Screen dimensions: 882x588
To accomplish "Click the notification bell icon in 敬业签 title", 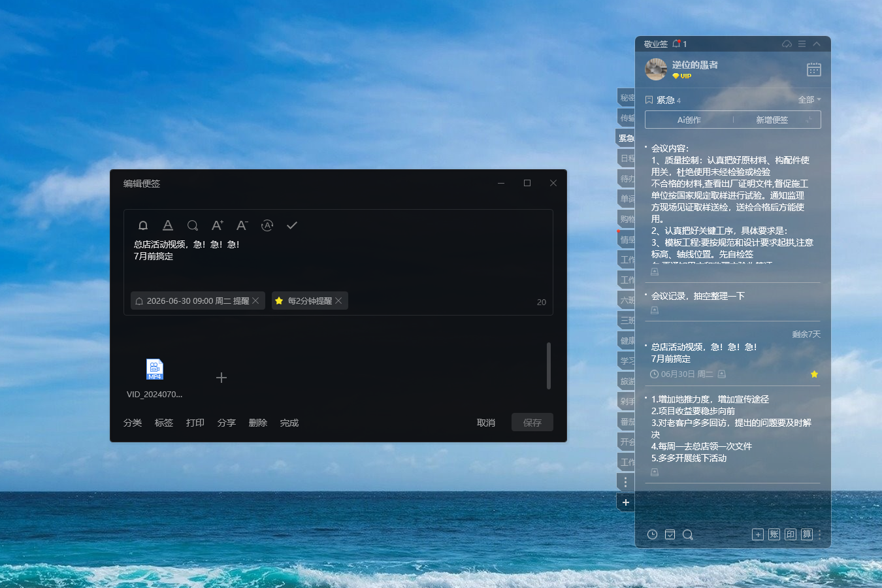I will (x=677, y=44).
